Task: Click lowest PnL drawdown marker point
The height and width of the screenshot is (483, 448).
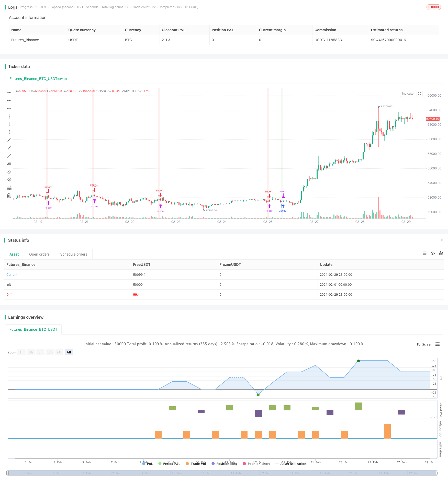Action: click(x=258, y=395)
